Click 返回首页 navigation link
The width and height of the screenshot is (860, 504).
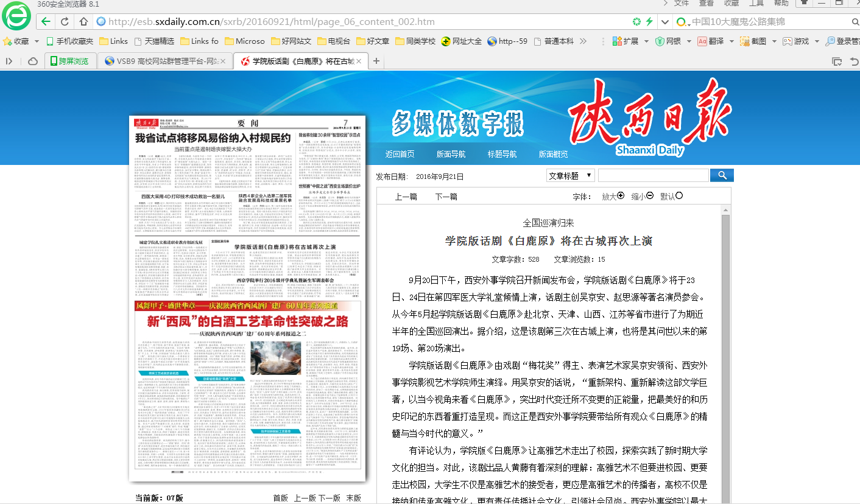[400, 154]
